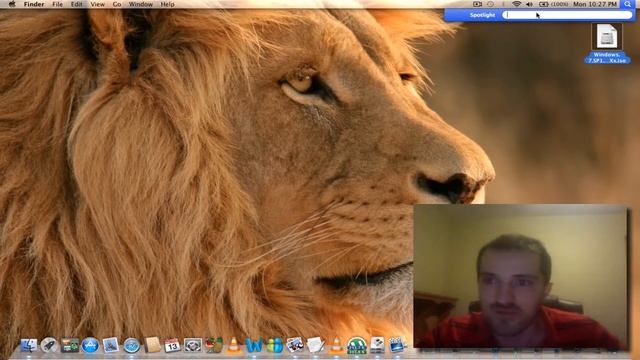This screenshot has height=360, width=640.
Task: Open the Edit menu
Action: coord(76,4)
